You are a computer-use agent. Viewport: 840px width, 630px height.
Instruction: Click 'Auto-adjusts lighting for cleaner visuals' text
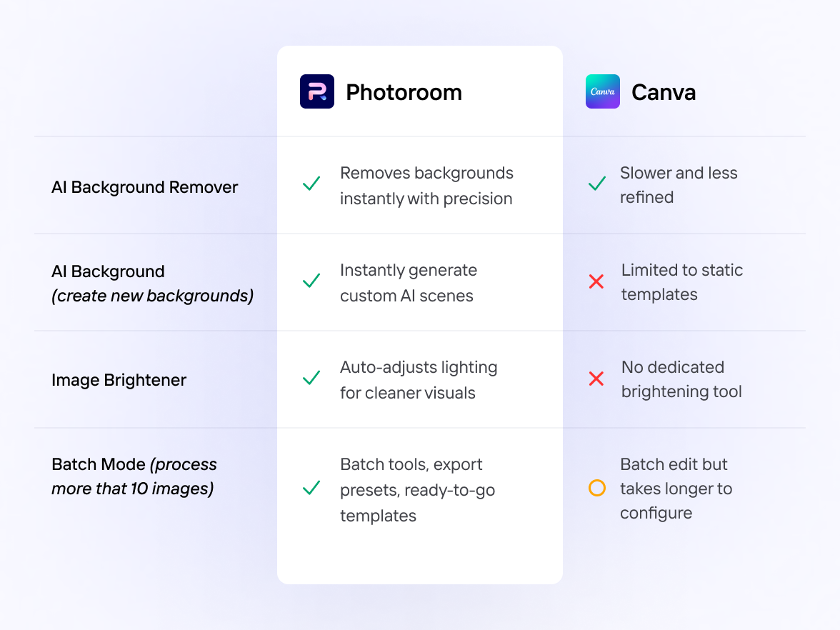tap(419, 380)
